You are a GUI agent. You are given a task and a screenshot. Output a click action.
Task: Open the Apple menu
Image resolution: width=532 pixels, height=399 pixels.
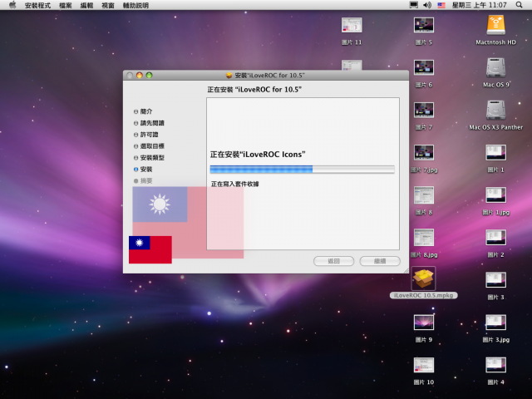[12, 5]
